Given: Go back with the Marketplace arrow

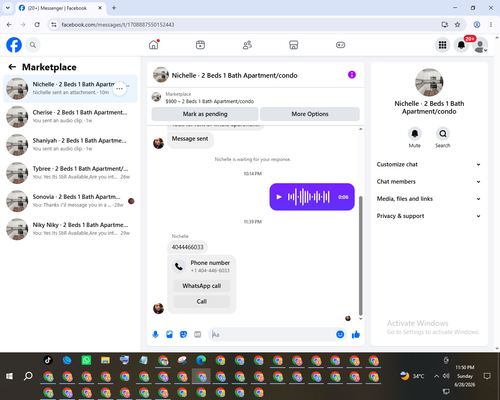Looking at the screenshot, I should click(x=12, y=67).
